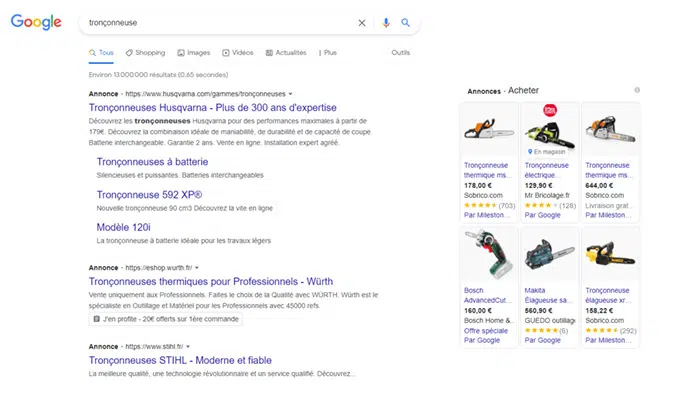Open the Tronçonneuses à batterie sitelink
The height and width of the screenshot is (397, 689).
pyautogui.click(x=152, y=162)
